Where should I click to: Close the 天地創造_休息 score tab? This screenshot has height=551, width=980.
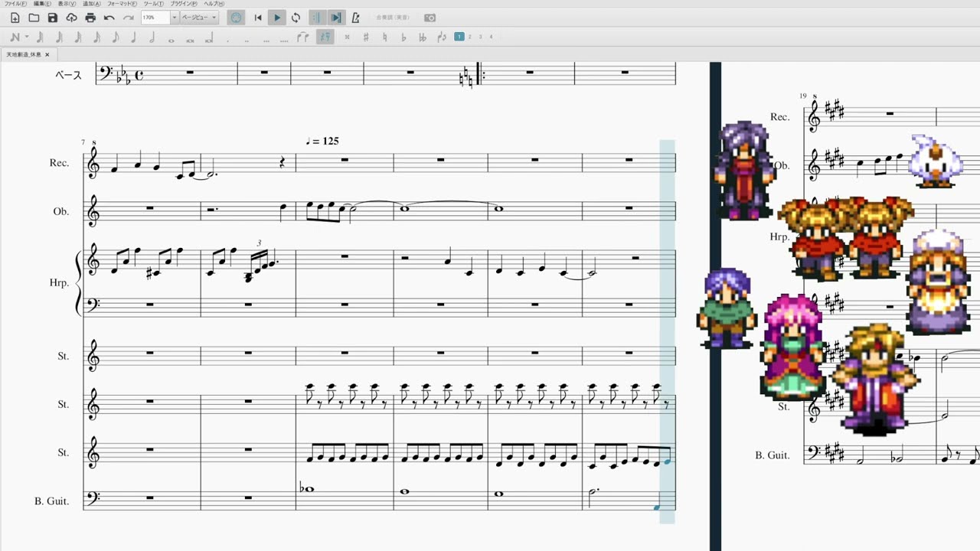47,54
